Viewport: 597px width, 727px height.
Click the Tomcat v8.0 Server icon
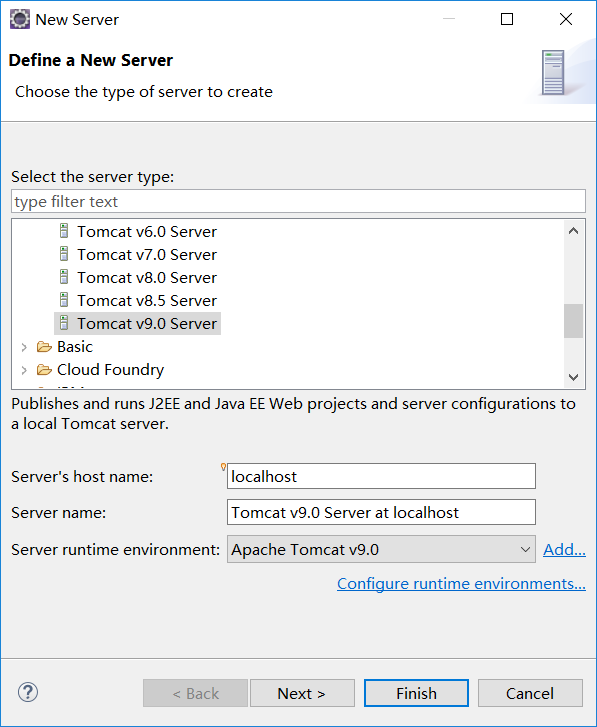[x=64, y=277]
